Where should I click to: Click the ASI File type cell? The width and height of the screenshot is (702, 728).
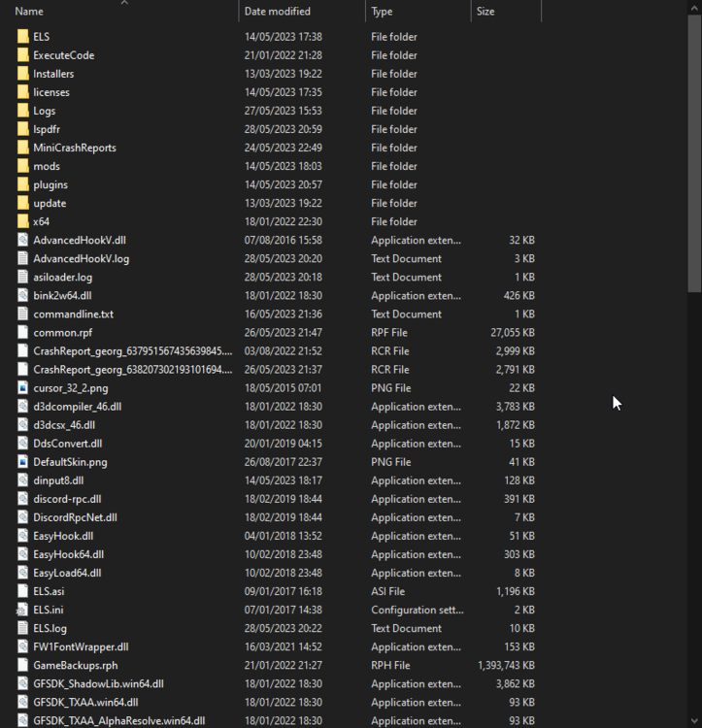[387, 591]
